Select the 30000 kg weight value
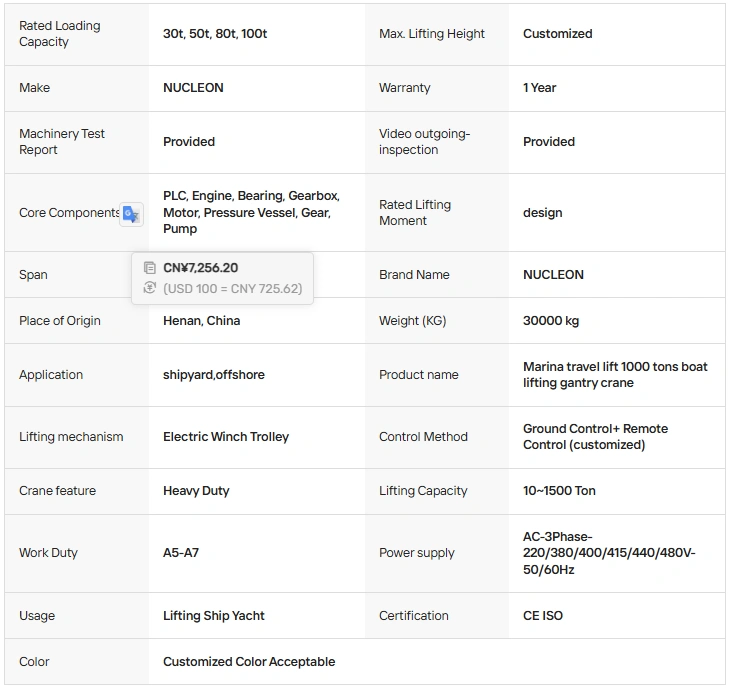The image size is (731, 688). tap(551, 321)
